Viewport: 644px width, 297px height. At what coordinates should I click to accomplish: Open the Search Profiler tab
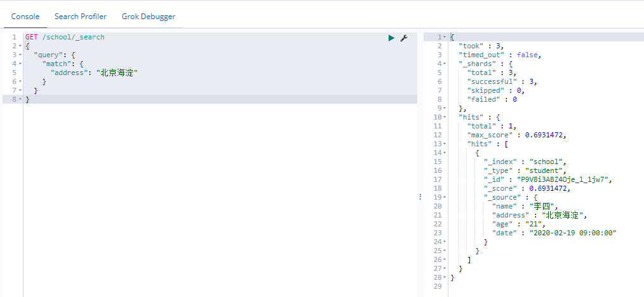pos(81,17)
